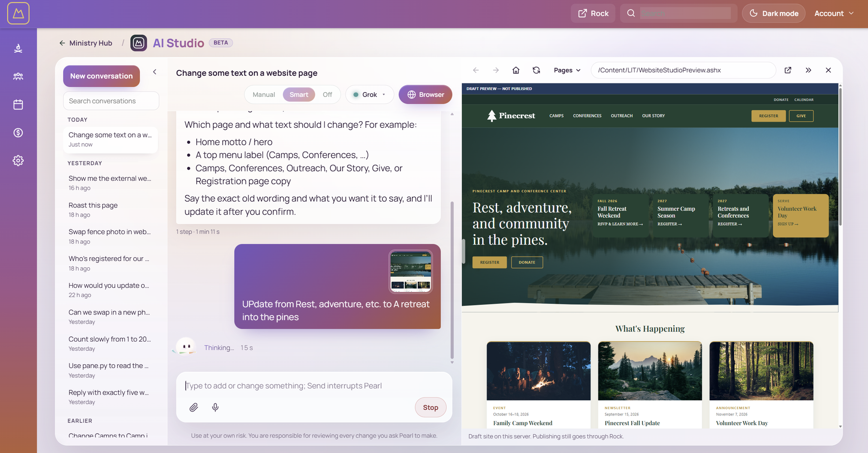Open the calendar Events sidebar icon
868x453 pixels.
18,105
